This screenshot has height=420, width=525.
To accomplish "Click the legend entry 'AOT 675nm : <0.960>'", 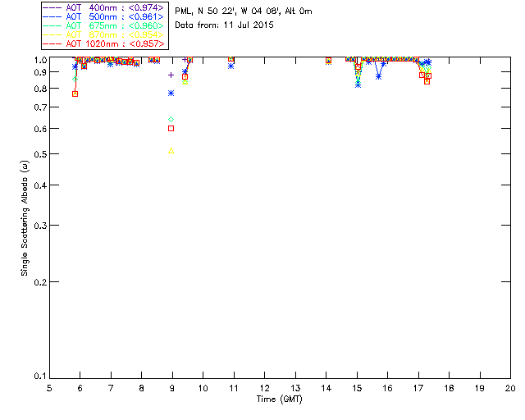I will pyautogui.click(x=103, y=25).
